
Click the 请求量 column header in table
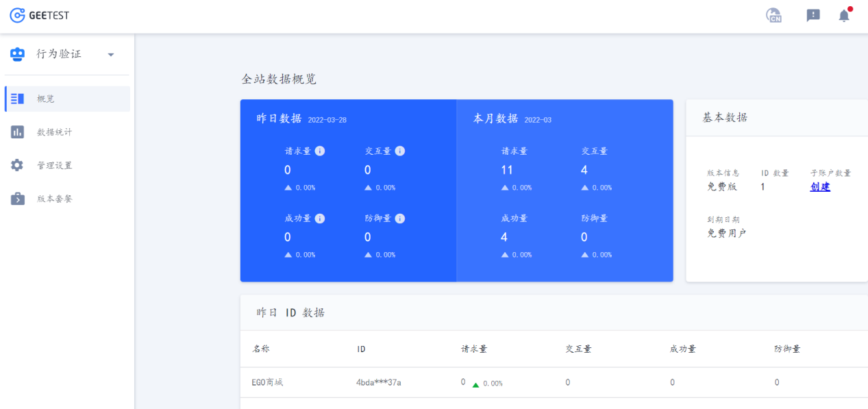coord(474,349)
